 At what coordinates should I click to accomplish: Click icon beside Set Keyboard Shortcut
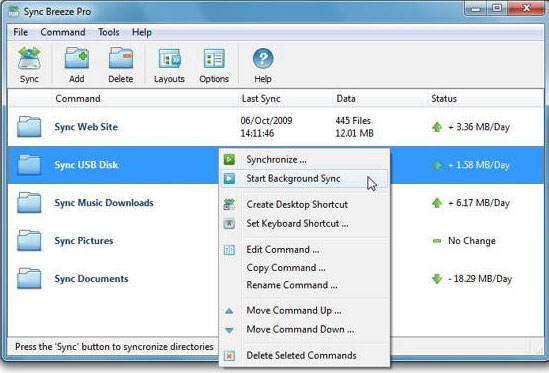point(229,223)
